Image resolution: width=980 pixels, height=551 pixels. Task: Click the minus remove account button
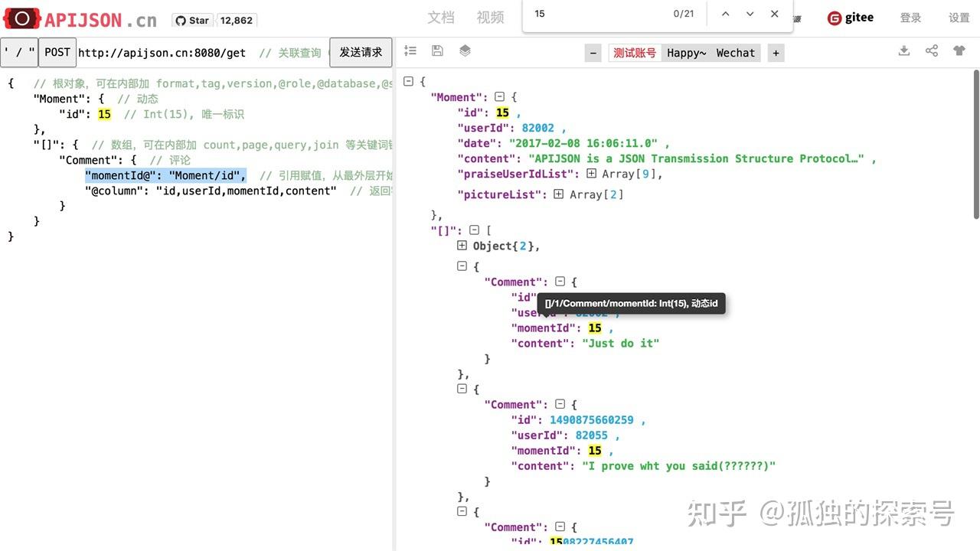593,53
